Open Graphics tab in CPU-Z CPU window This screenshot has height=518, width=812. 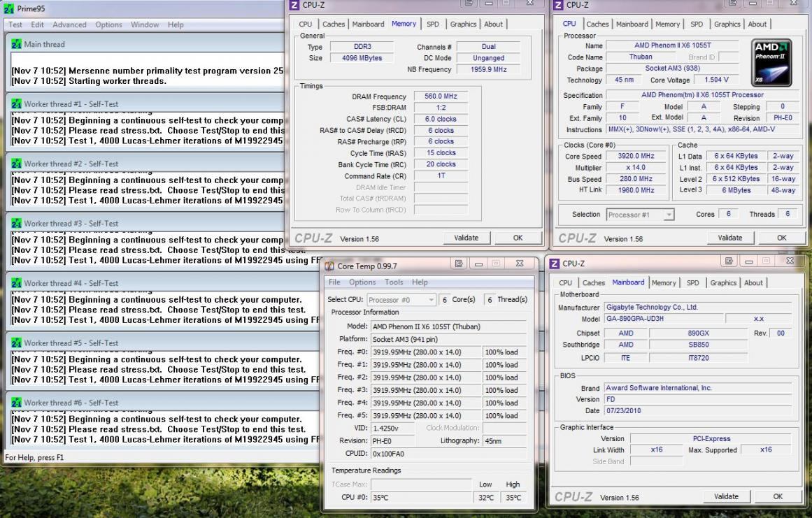pyautogui.click(x=727, y=24)
